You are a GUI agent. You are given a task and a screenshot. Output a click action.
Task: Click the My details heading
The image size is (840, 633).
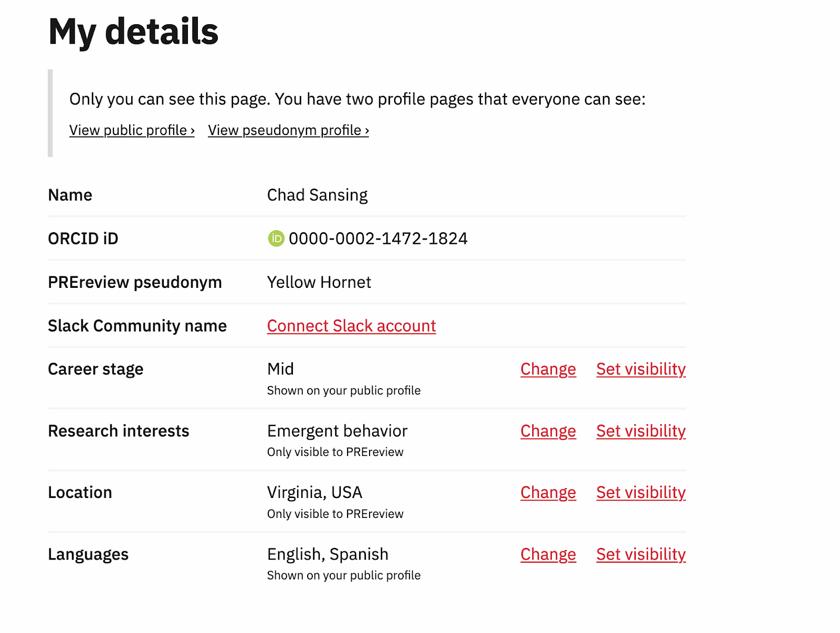click(133, 32)
